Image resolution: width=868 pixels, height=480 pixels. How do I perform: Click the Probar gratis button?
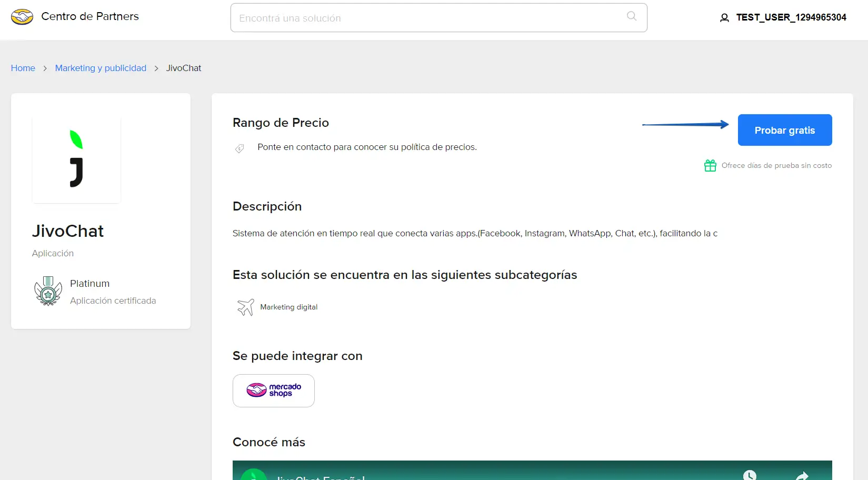pyautogui.click(x=785, y=130)
